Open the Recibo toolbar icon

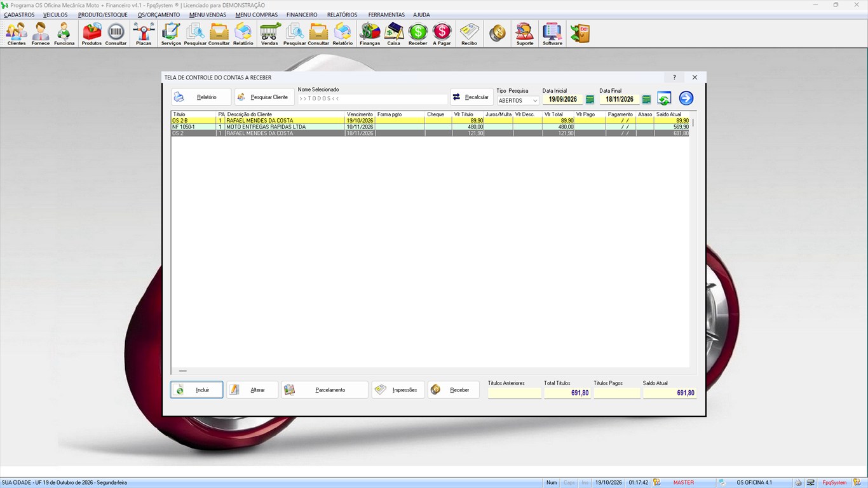[x=469, y=34]
